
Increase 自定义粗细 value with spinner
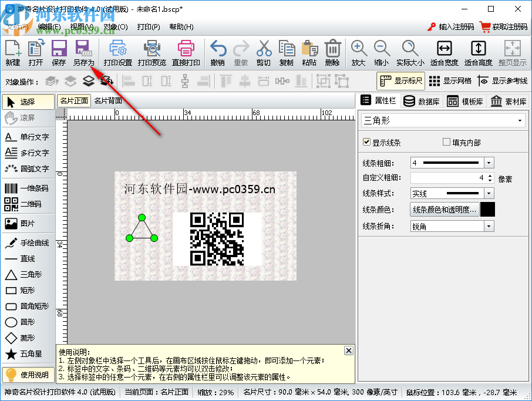pyautogui.click(x=490, y=176)
